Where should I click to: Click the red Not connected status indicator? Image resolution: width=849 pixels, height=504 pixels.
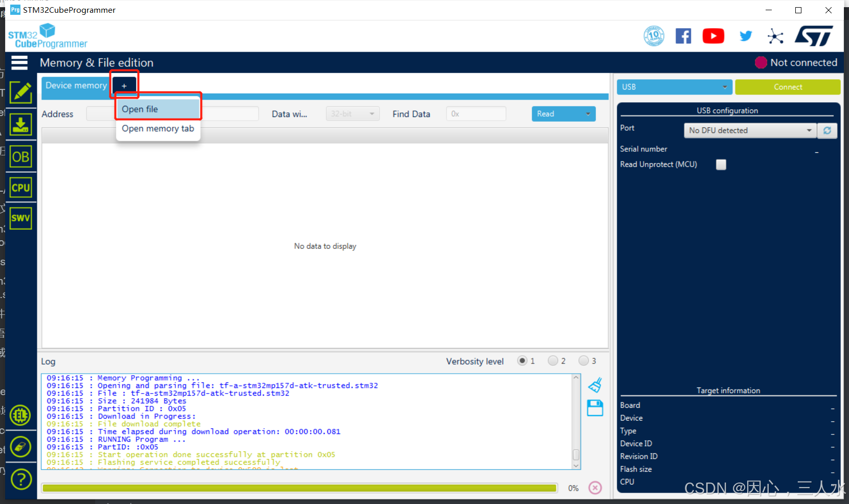point(761,62)
